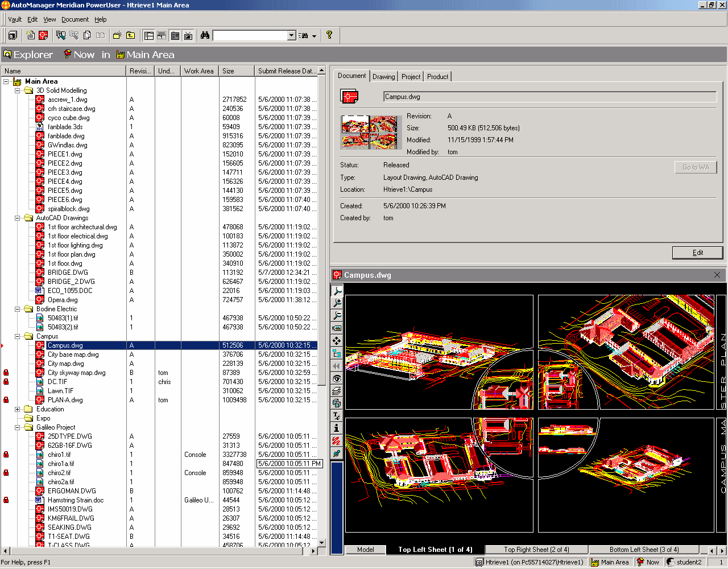This screenshot has width=728, height=569.
Task: Select the Model sheet tab
Action: (x=366, y=550)
